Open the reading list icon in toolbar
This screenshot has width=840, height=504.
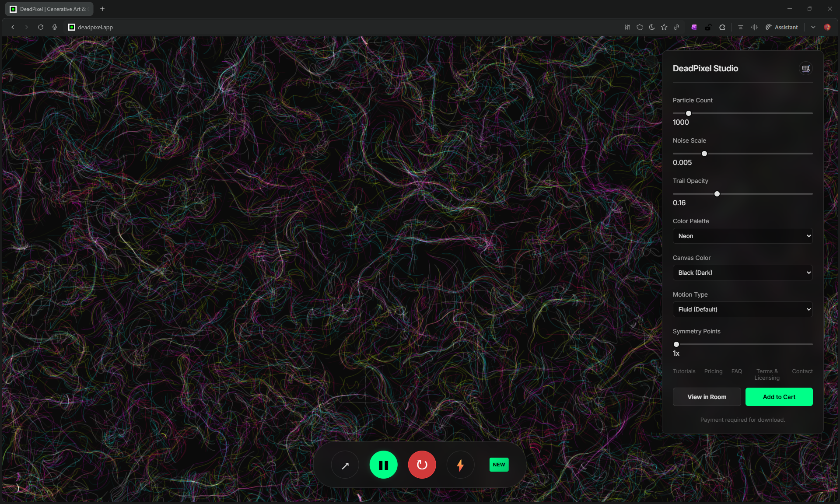coord(741,27)
